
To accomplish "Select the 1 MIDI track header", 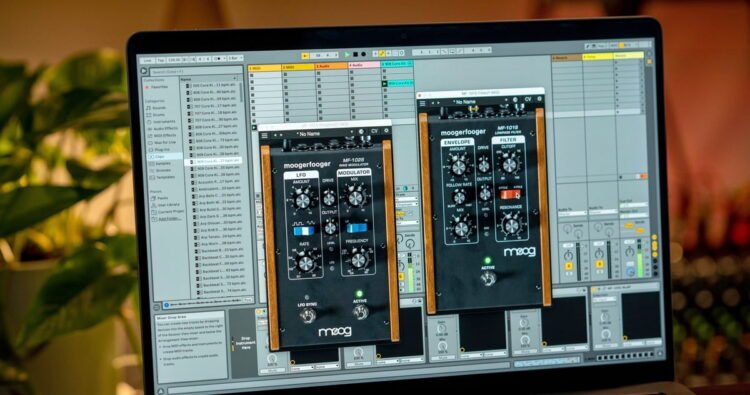I will [x=265, y=68].
